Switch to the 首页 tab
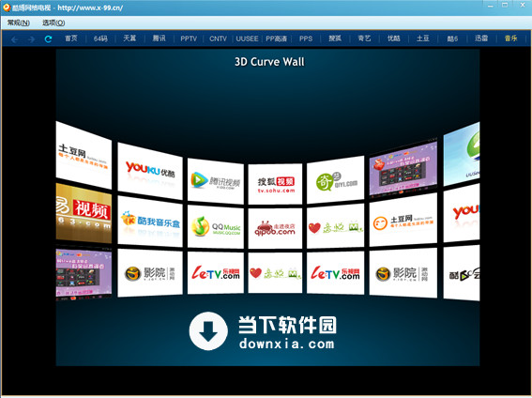This screenshot has width=532, height=398. pos(71,38)
